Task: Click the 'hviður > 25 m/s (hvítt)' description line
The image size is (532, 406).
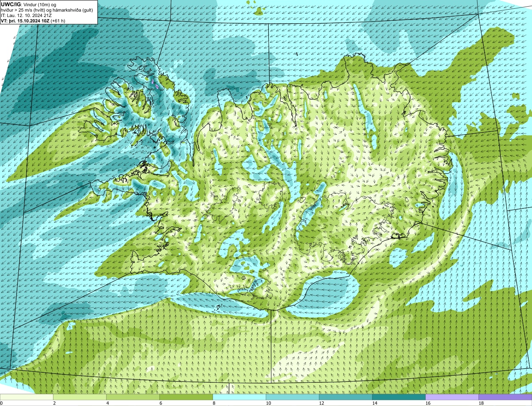Action: pos(48,10)
